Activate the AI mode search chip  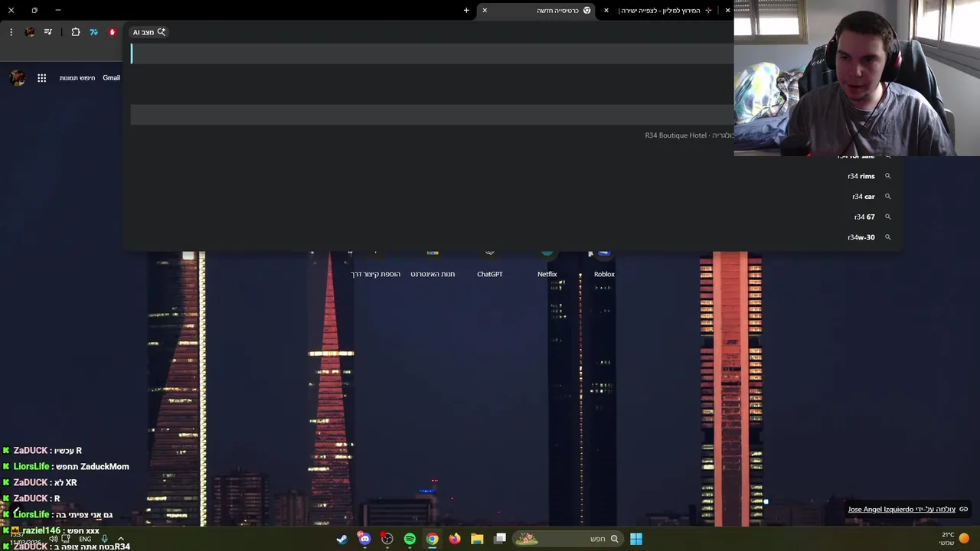[149, 32]
